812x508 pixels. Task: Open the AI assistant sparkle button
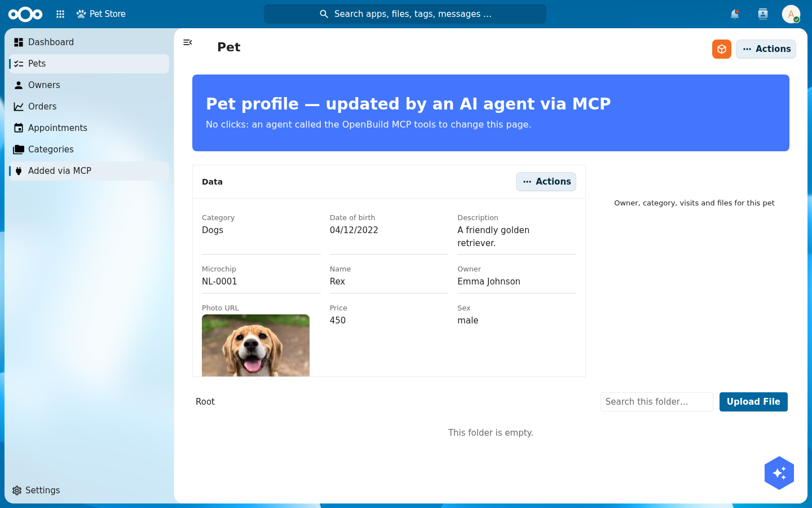coord(779,473)
